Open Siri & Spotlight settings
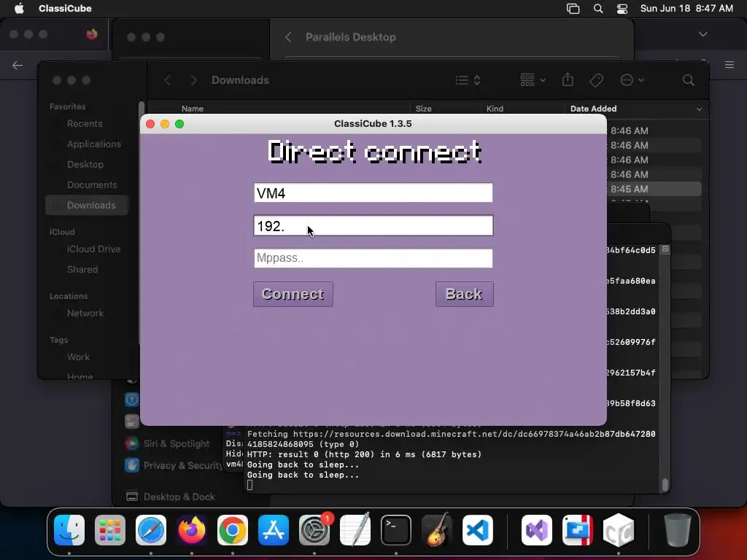747x560 pixels. [168, 444]
